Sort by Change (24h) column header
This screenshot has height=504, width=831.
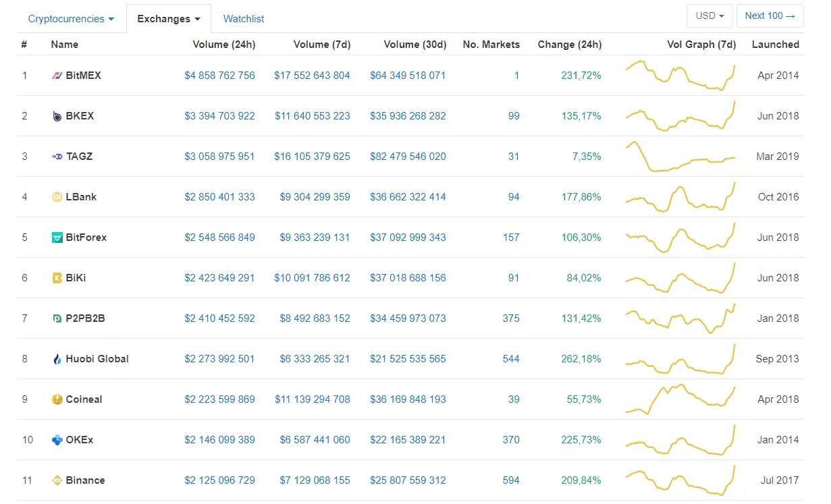coord(570,45)
